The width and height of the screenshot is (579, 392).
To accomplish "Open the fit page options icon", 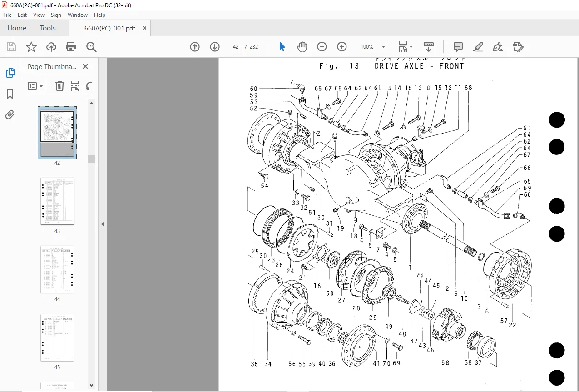I will [405, 47].
